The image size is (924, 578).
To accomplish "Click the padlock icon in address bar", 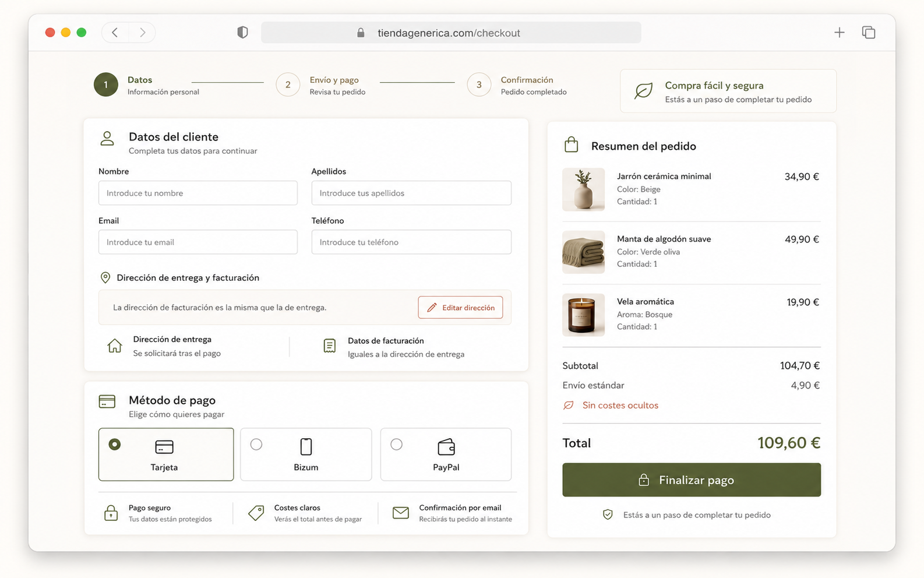I will pyautogui.click(x=361, y=33).
